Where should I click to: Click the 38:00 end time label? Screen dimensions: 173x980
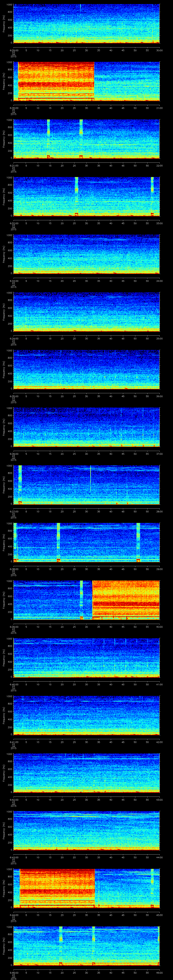(x=159, y=511)
